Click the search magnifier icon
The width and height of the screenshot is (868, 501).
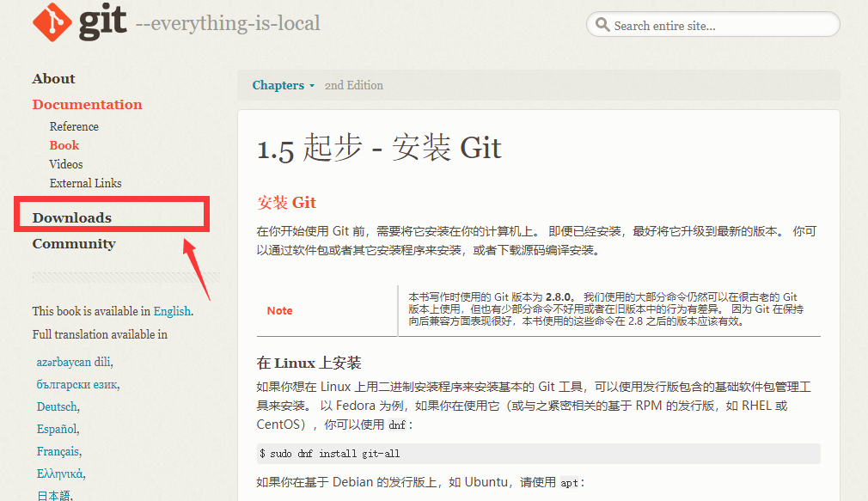click(x=602, y=24)
